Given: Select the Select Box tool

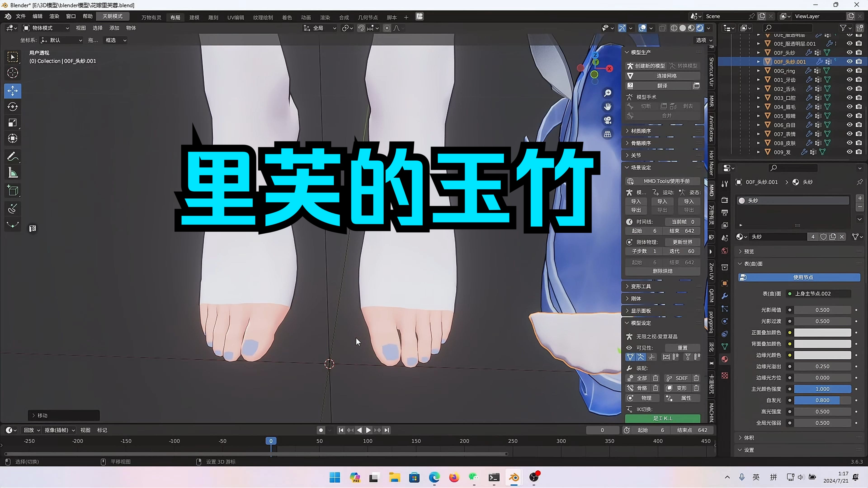Looking at the screenshot, I should tap(12, 57).
